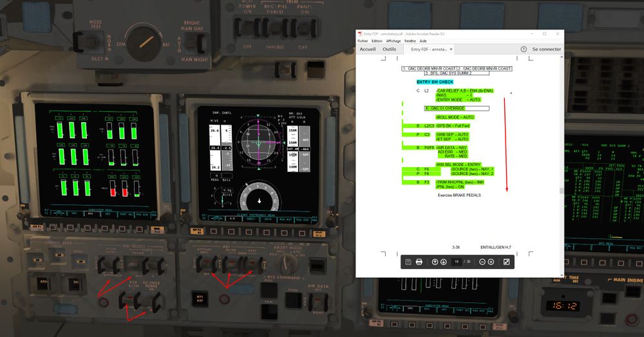The width and height of the screenshot is (644, 337).
Task: Switch to the Outils tab
Action: (x=390, y=49)
